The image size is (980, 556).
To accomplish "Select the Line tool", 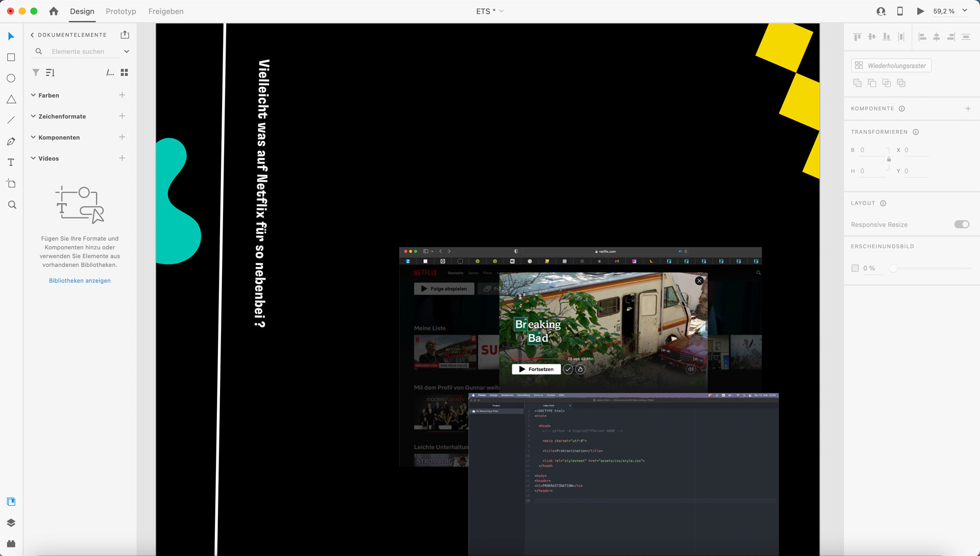I will pyautogui.click(x=11, y=120).
